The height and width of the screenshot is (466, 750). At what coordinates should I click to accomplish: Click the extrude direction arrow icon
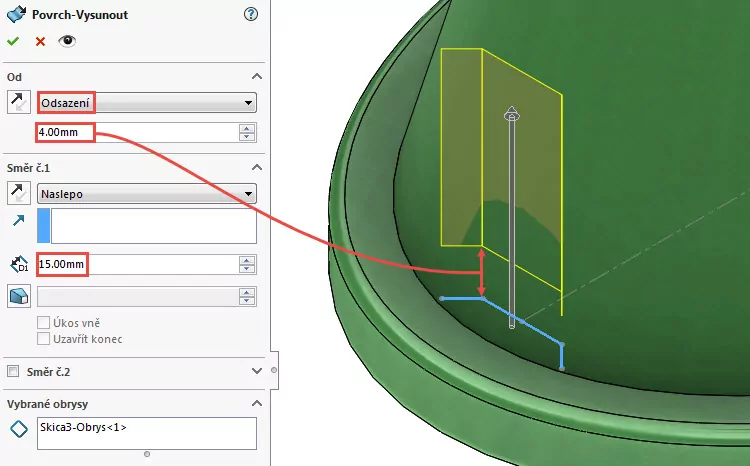pos(19,221)
